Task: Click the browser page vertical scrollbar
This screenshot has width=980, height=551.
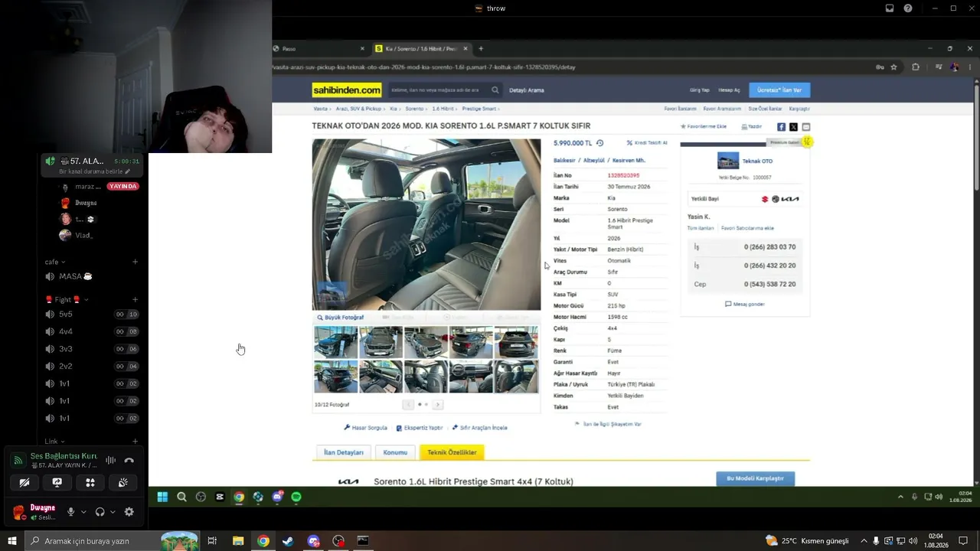Action: (975, 283)
